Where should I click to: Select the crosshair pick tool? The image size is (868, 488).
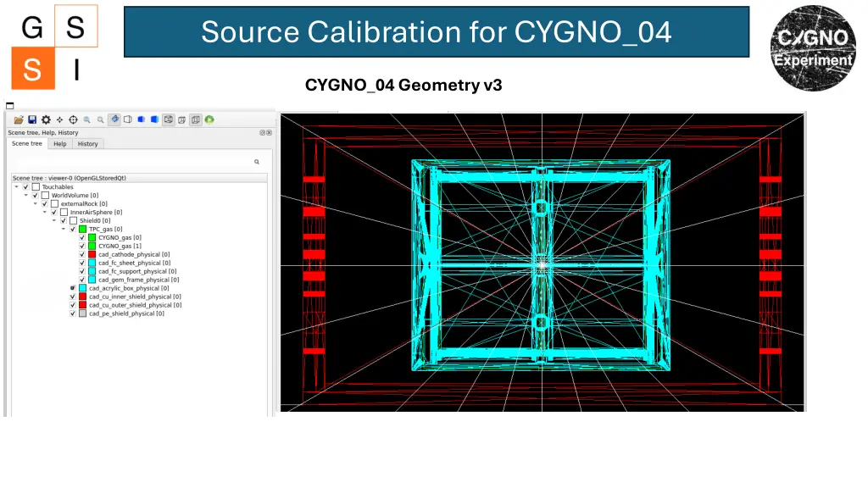point(73,120)
